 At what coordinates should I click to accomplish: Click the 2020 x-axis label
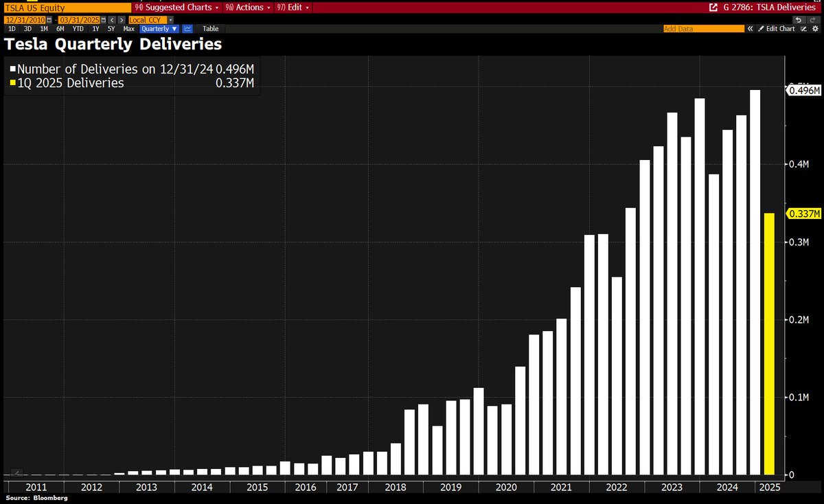point(505,487)
